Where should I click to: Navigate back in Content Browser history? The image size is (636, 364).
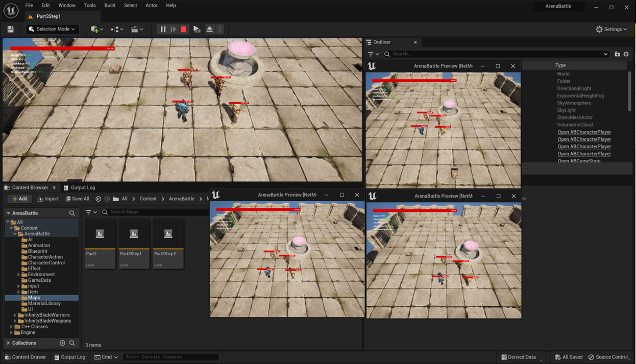pyautogui.click(x=99, y=199)
